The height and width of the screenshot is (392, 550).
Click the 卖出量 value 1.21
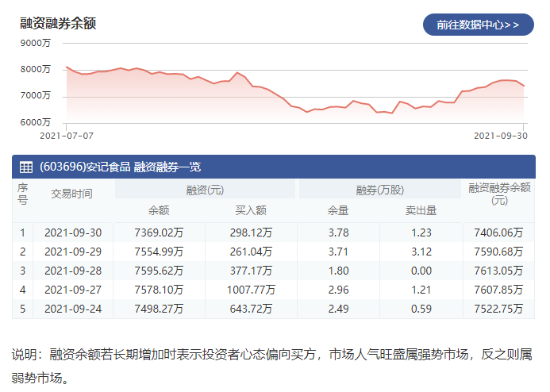click(421, 290)
